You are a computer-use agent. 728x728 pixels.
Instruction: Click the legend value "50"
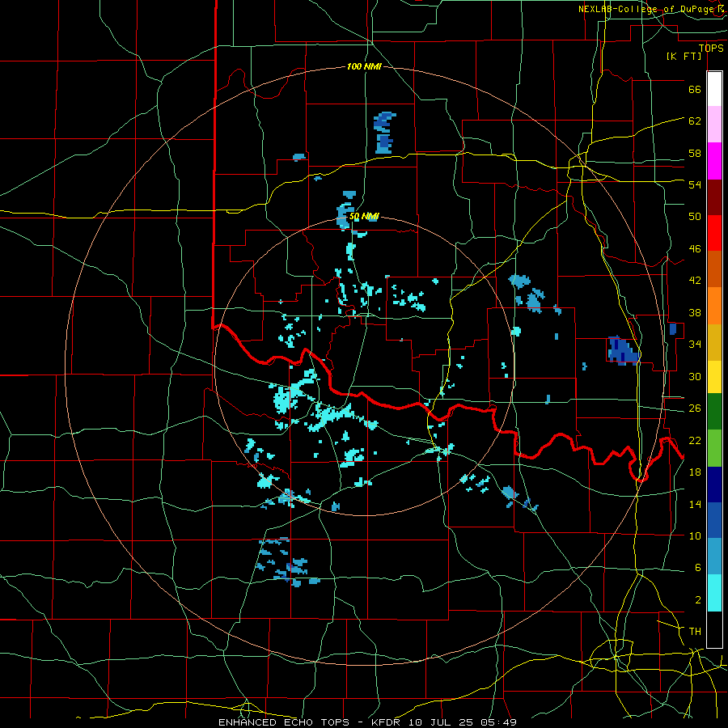coord(695,216)
